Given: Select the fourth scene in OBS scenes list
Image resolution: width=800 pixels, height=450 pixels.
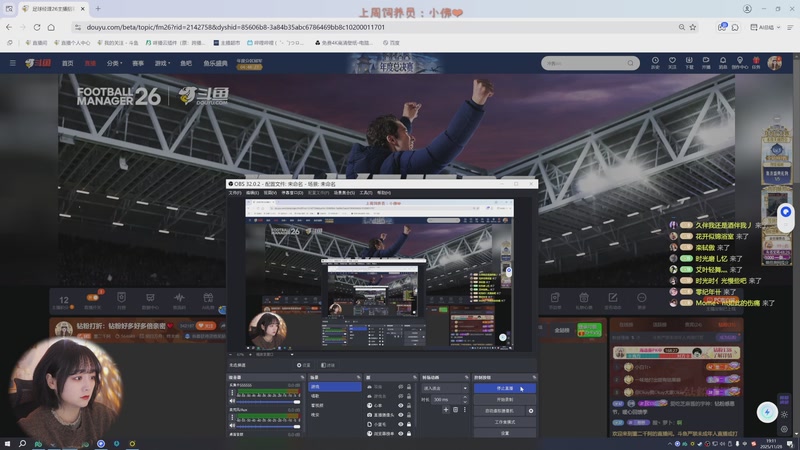Looking at the screenshot, I should click(x=335, y=415).
